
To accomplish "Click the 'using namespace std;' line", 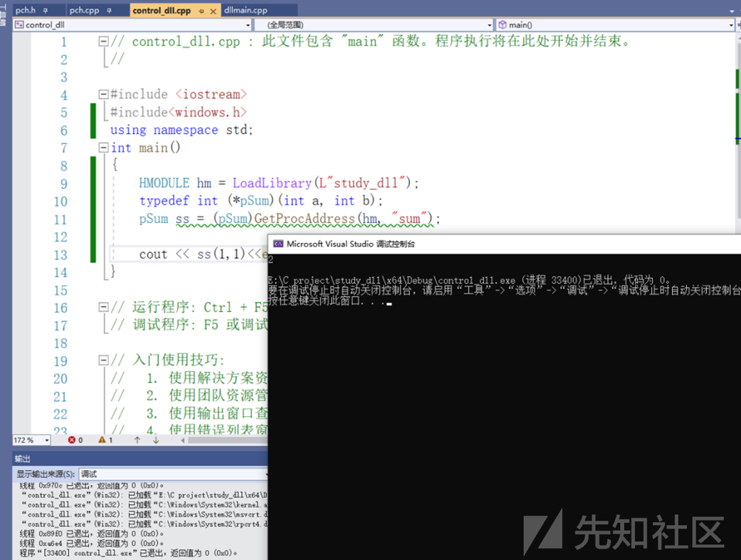I will (x=182, y=130).
